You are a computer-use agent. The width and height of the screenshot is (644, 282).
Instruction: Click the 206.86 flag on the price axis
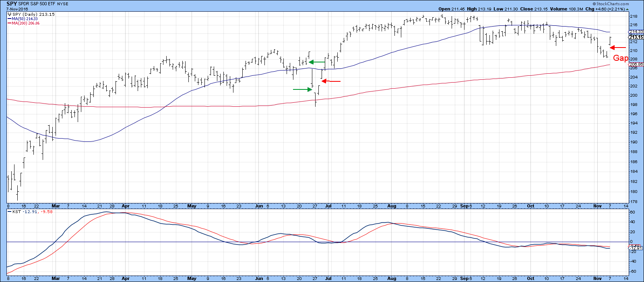tap(636, 64)
